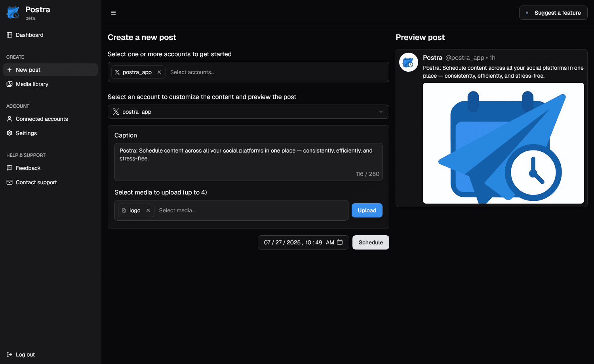
Task: Click the AM period in time field
Action: click(330, 242)
